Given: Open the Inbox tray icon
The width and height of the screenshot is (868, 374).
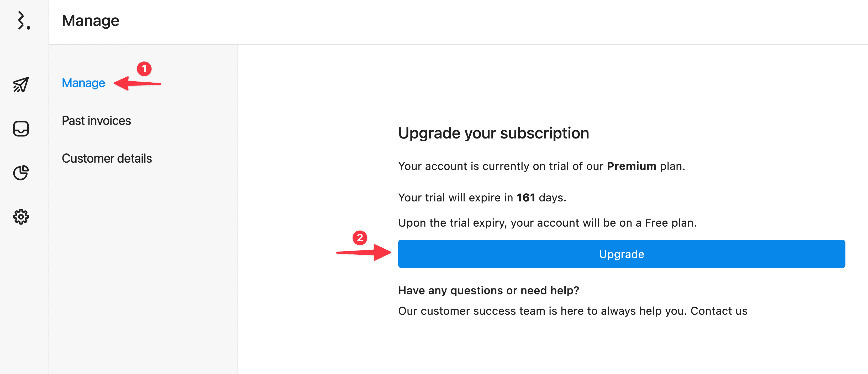Looking at the screenshot, I should pos(21,129).
